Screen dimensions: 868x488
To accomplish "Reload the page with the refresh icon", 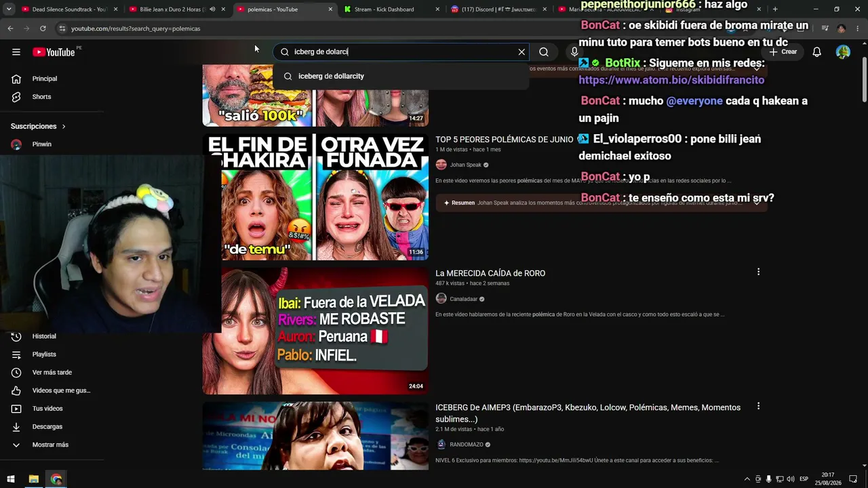I will (x=43, y=28).
